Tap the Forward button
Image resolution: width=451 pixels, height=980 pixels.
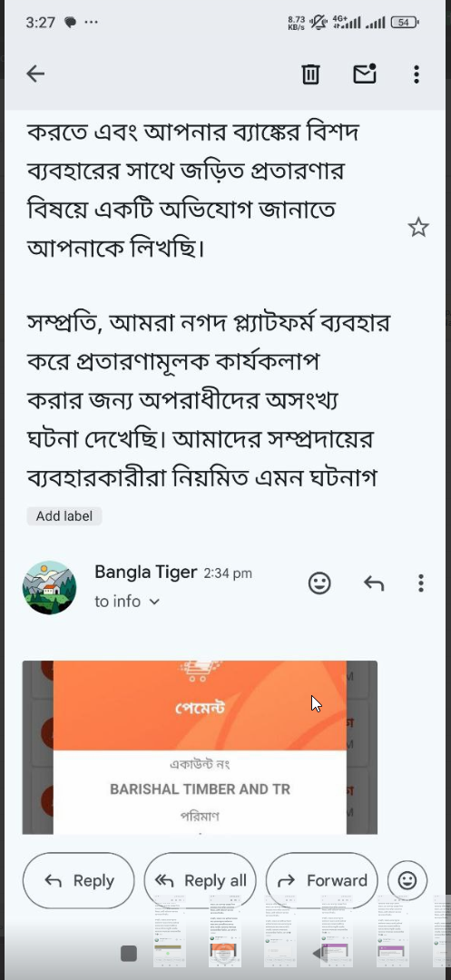322,880
